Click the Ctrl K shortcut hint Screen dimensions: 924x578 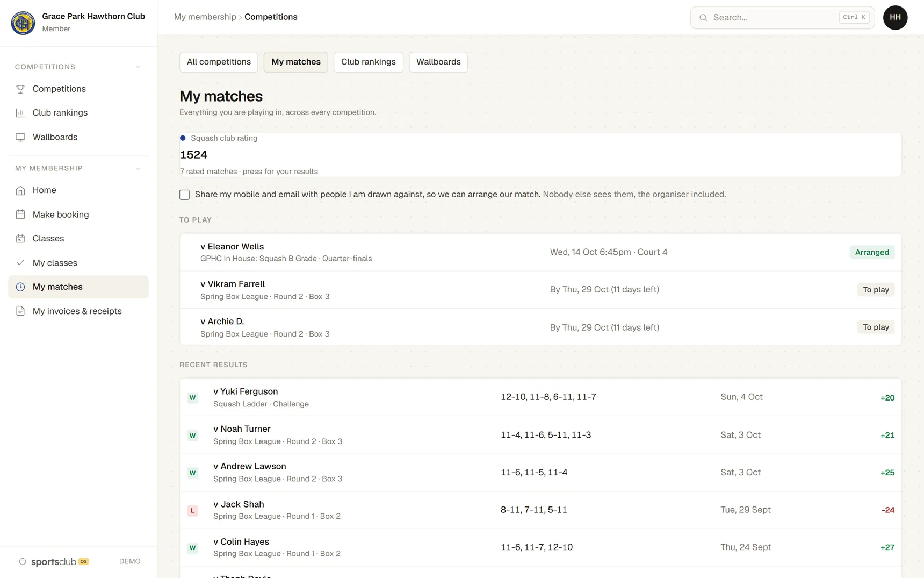tap(854, 17)
